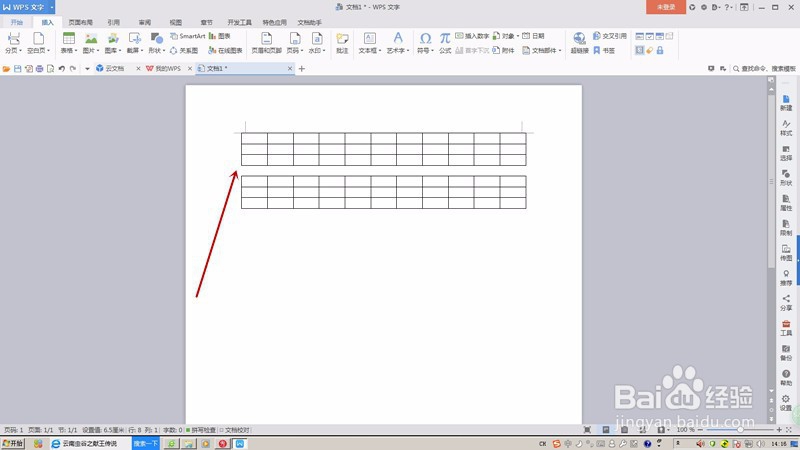Image resolution: width=800 pixels, height=450 pixels.
Task: Switch to the 页面布局 ribbon tab
Action: (x=81, y=22)
